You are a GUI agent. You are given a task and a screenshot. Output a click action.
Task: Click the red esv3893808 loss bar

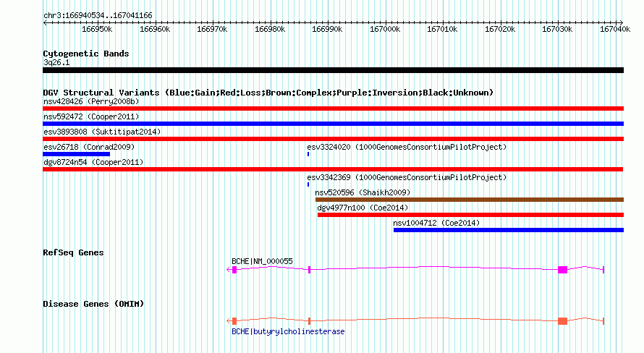tap(333, 139)
